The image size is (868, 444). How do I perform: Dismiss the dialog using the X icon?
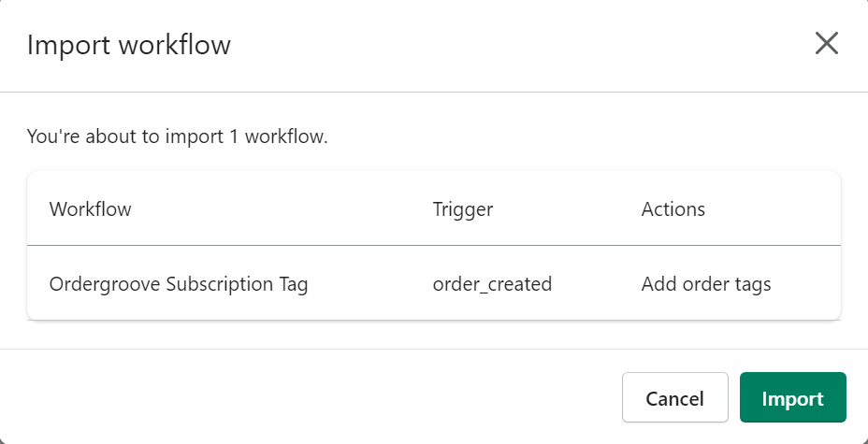click(x=826, y=44)
